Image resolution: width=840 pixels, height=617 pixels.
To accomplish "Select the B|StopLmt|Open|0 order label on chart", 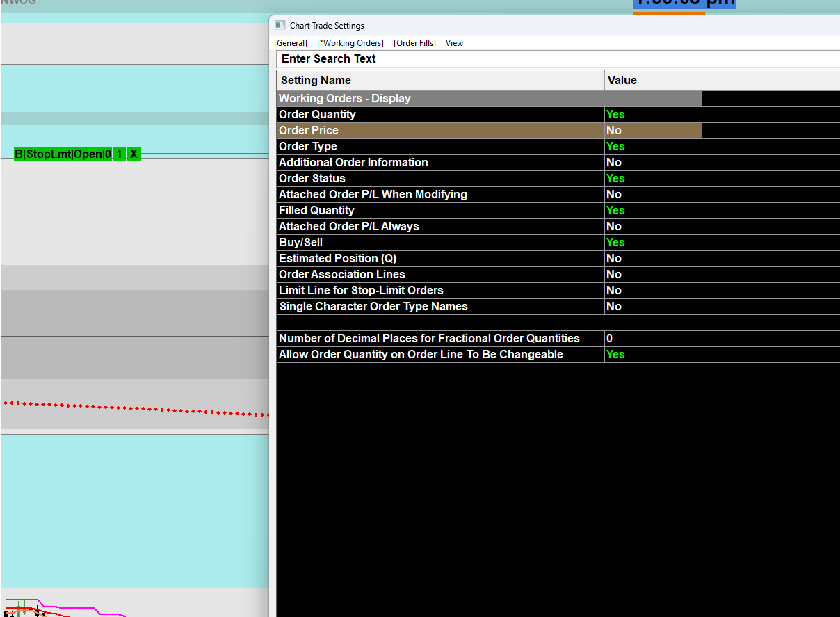I will (63, 154).
